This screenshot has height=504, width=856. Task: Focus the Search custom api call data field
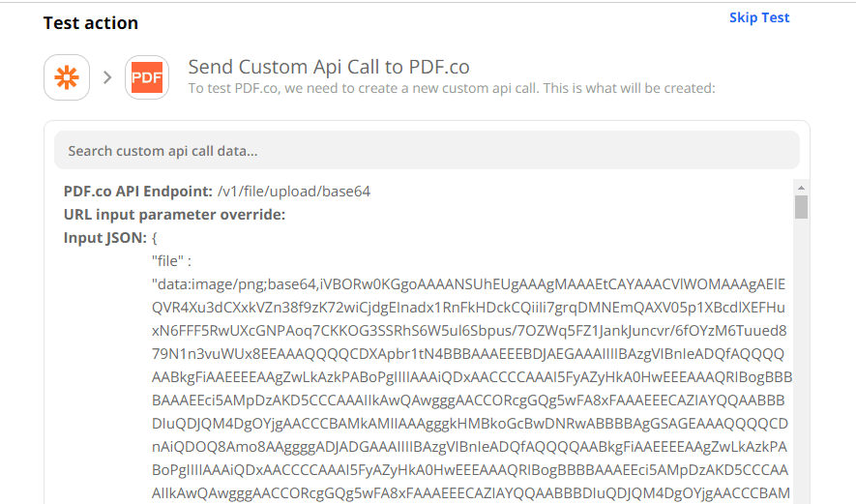coord(427,151)
